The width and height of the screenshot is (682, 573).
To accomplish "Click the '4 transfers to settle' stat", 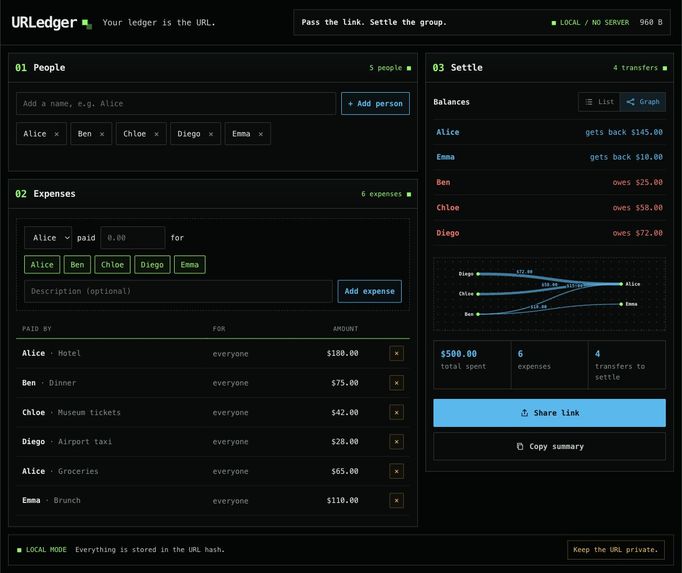I will tap(627, 365).
